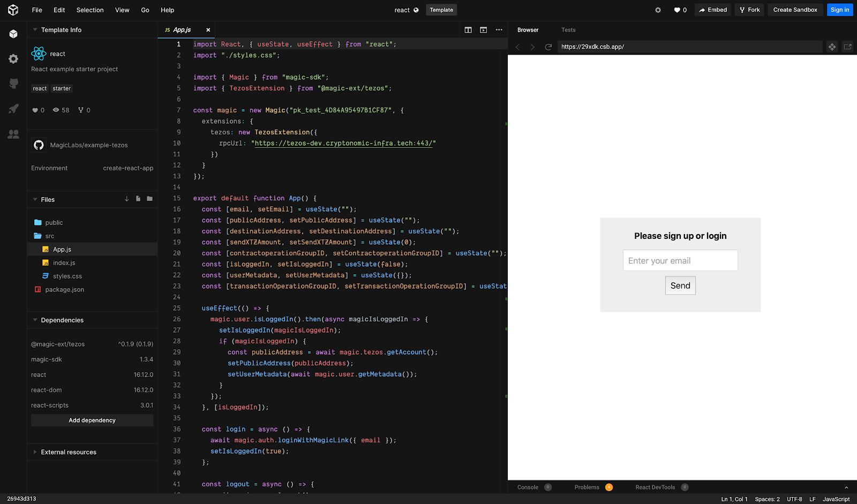
Task: Click the Fork button
Action: click(x=749, y=9)
